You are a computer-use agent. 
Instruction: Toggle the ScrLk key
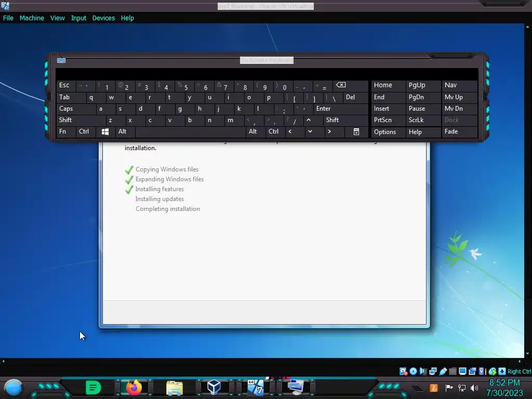423,120
